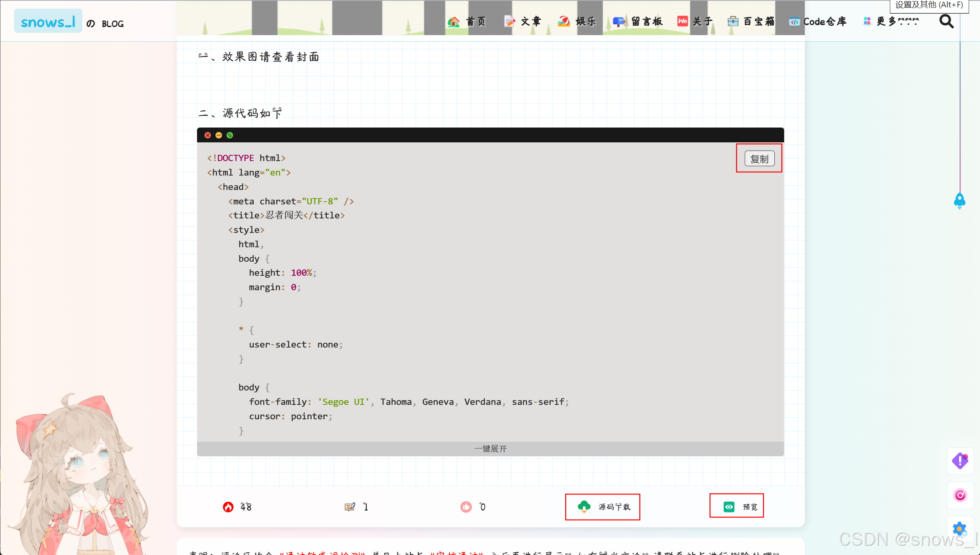Viewport: 980px width, 555px height.
Task: Open the pink circular icon widget
Action: 960,495
